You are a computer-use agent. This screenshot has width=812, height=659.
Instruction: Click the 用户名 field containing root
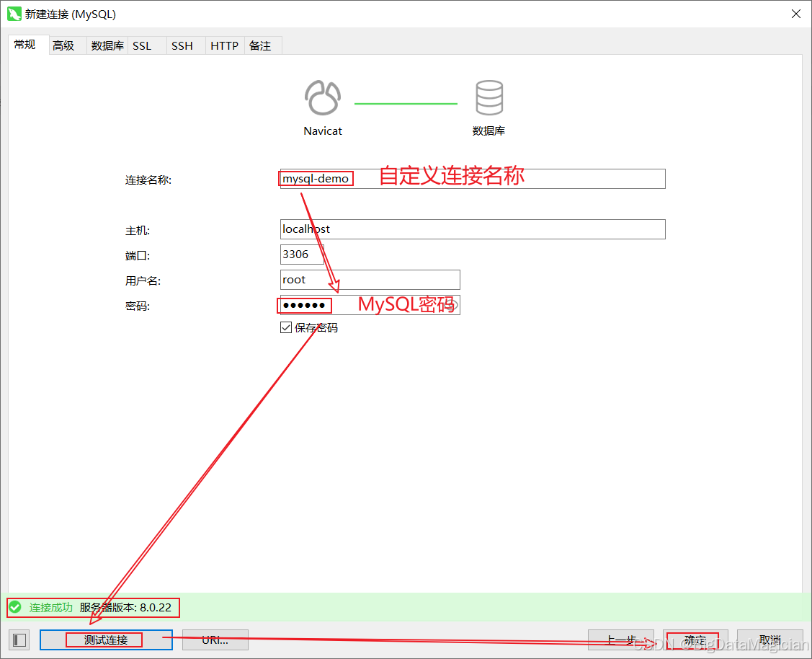[x=370, y=280]
